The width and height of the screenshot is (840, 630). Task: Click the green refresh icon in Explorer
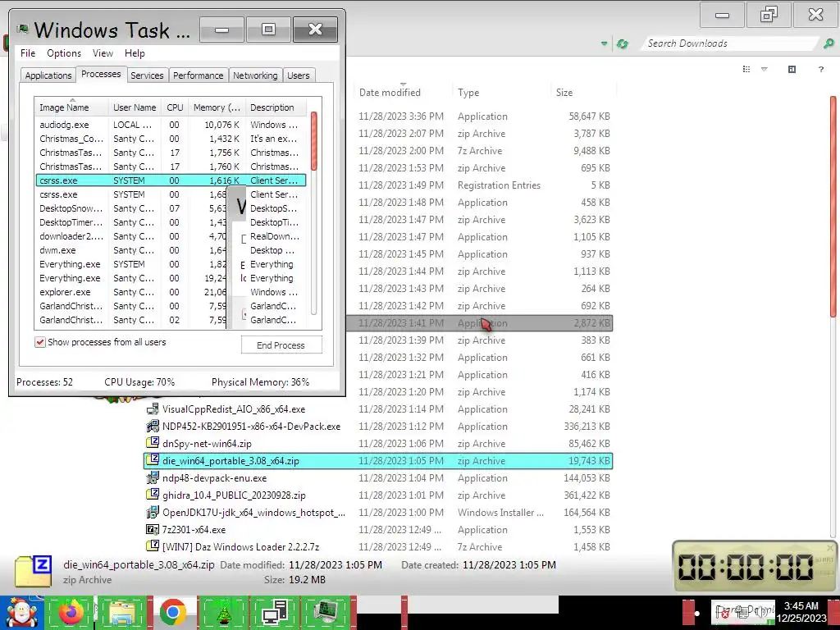(622, 43)
